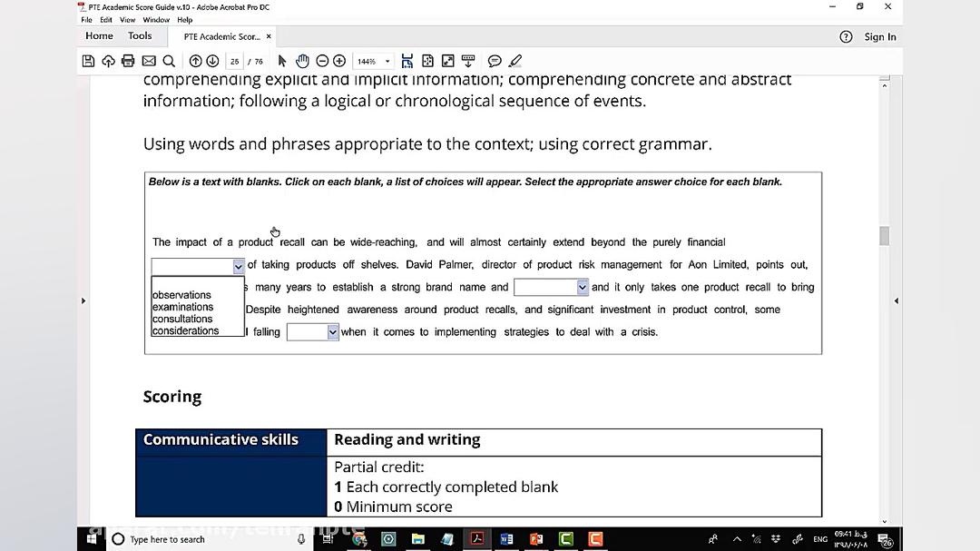Select the Highlight text pen tool
Viewport: 980px width, 551px height.
(x=515, y=62)
